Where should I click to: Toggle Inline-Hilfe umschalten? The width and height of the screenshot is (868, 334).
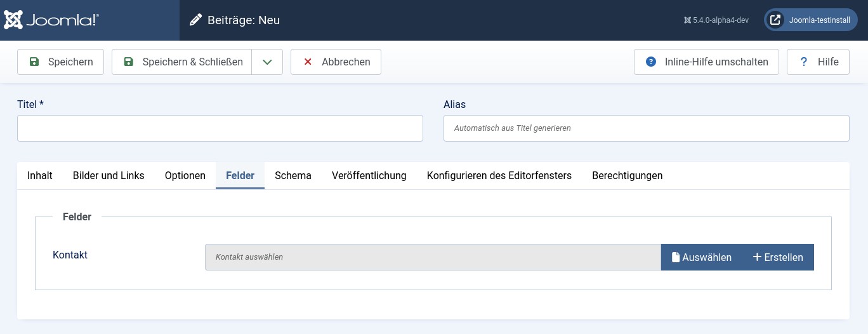pos(706,62)
